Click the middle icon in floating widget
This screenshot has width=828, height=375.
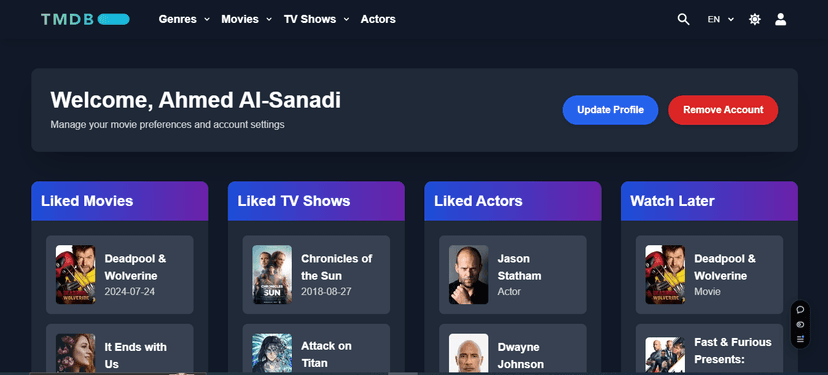(800, 324)
